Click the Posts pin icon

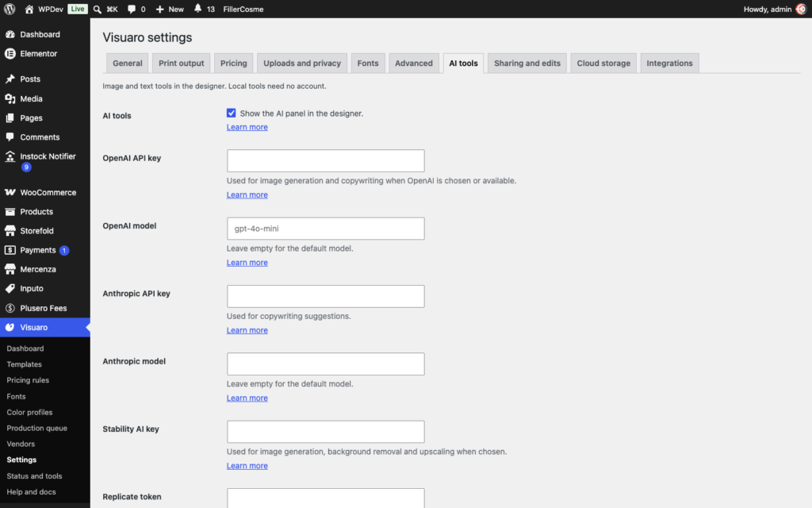[10, 79]
